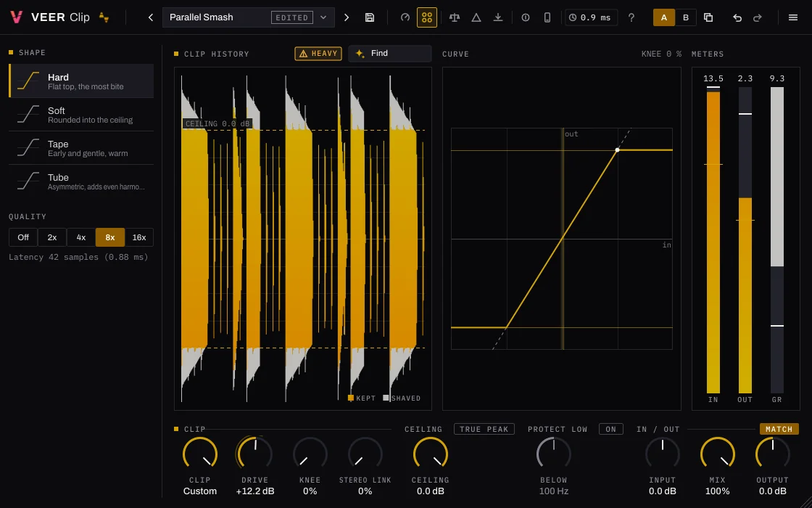Click the curve threshold handle dot
The image size is (812, 508).
(617, 149)
